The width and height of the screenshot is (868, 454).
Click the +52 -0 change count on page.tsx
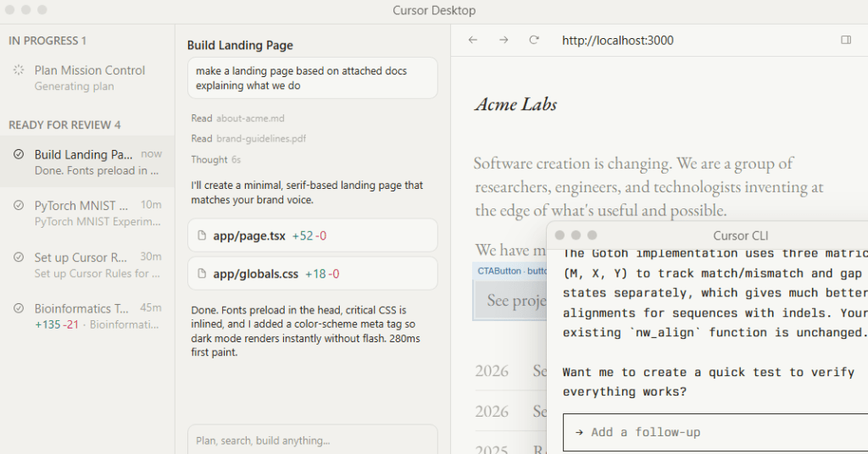309,236
